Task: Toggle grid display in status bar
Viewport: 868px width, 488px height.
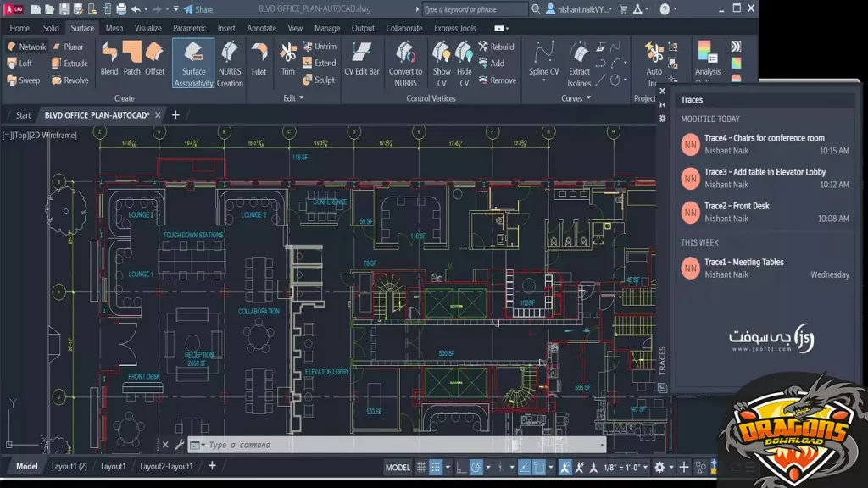Action: (x=421, y=467)
